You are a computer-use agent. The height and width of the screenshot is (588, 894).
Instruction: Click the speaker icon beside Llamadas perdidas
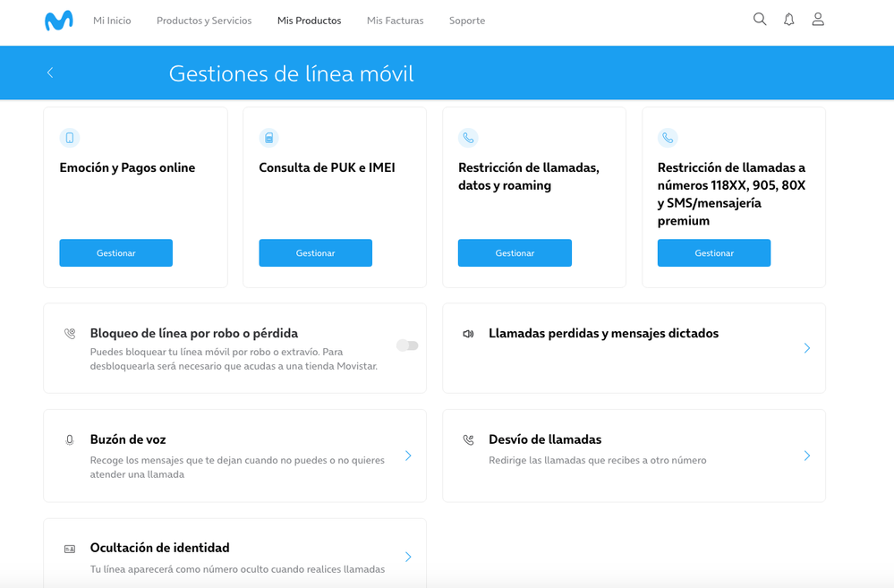(468, 334)
